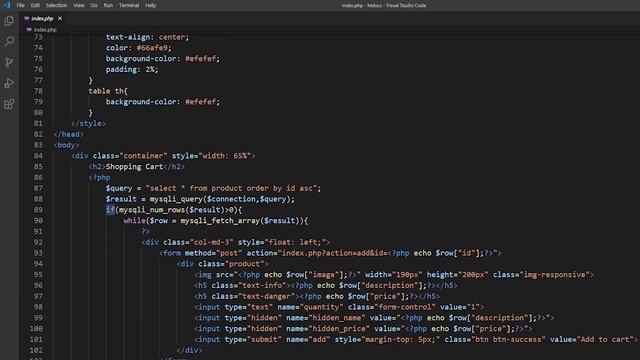The image size is (640, 360).
Task: Open the Search view in activity bar
Action: click(x=9, y=41)
